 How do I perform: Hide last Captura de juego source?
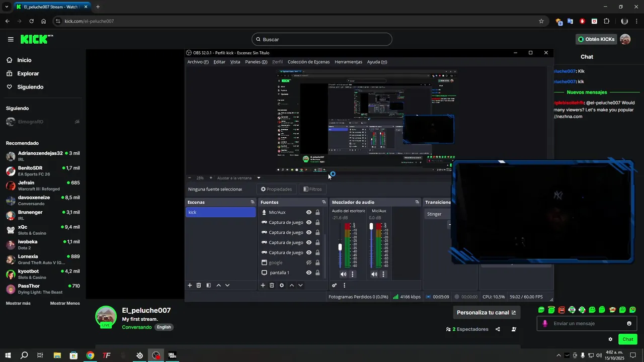pos(309,252)
